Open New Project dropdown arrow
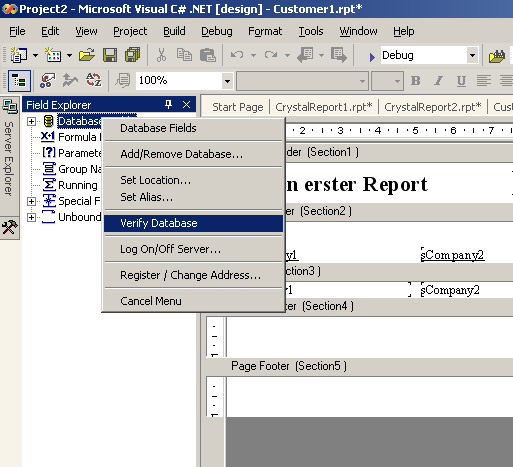The image size is (513, 467). pos(35,55)
